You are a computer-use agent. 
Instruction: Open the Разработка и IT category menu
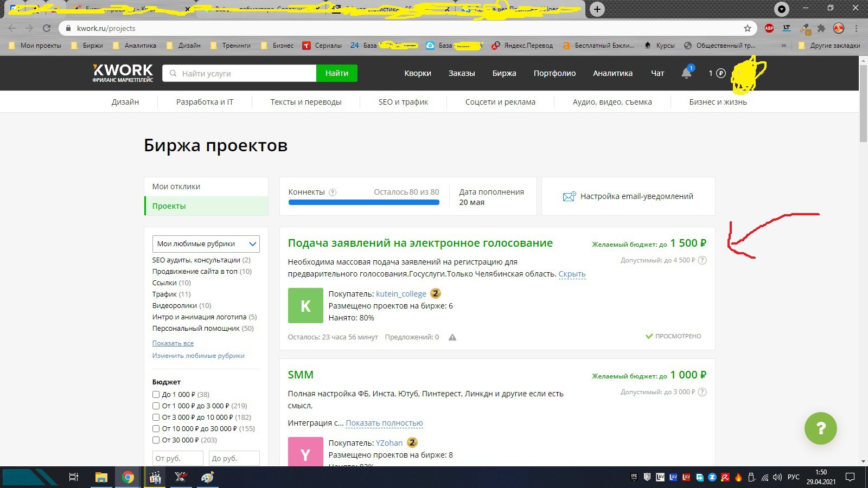(205, 102)
